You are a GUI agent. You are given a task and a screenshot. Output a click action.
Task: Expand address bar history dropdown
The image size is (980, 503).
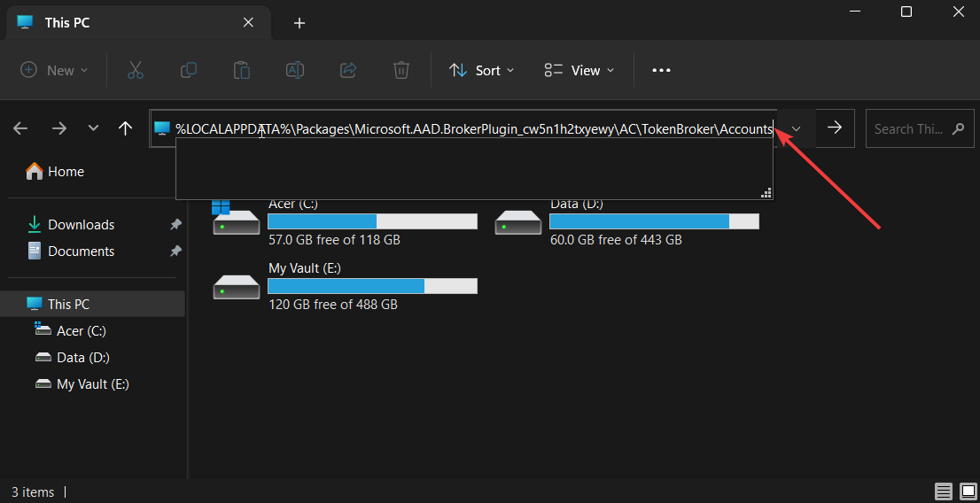click(x=797, y=128)
